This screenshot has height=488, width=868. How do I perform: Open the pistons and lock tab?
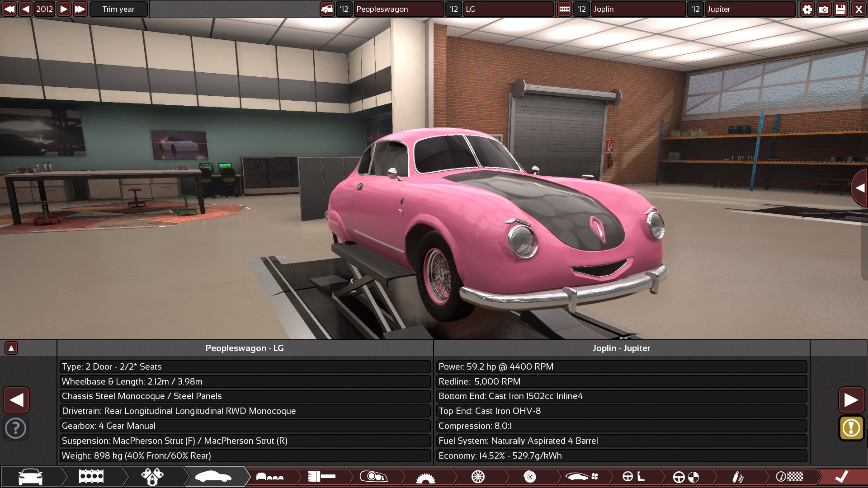click(152, 477)
